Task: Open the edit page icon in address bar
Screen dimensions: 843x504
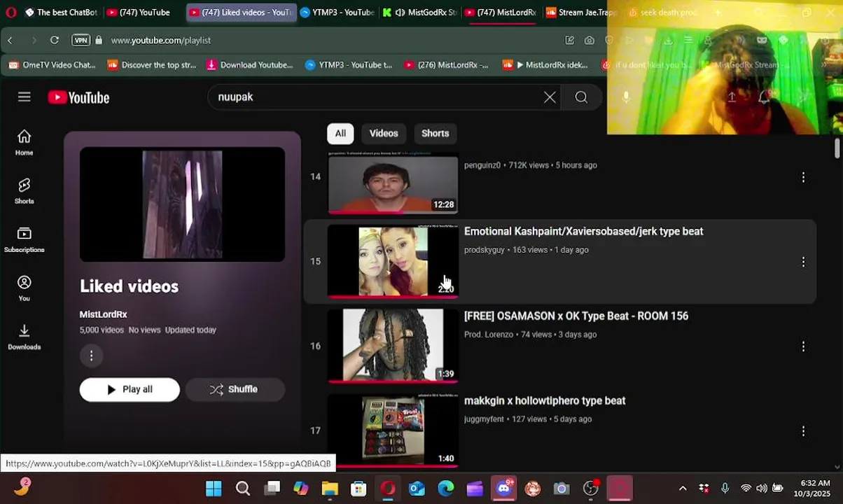Action: tap(569, 41)
